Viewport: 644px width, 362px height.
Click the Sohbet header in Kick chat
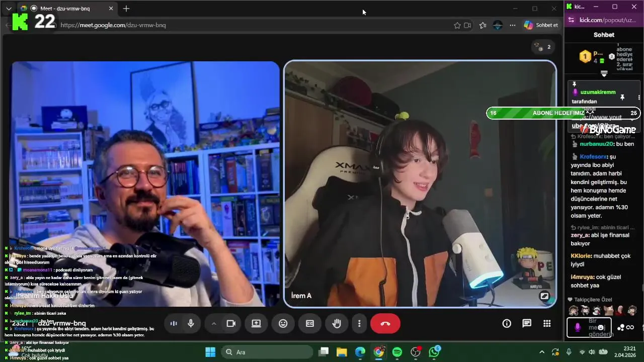(604, 35)
